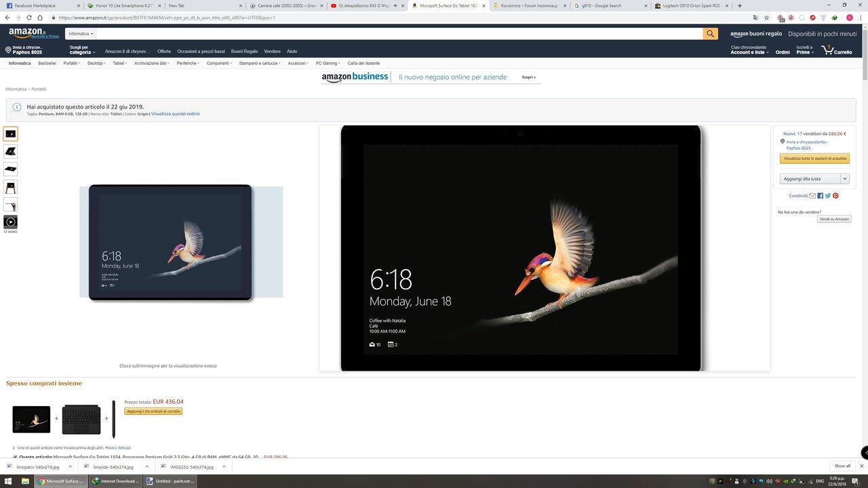
Task: Select the third product image thumbnail
Action: pos(10,169)
